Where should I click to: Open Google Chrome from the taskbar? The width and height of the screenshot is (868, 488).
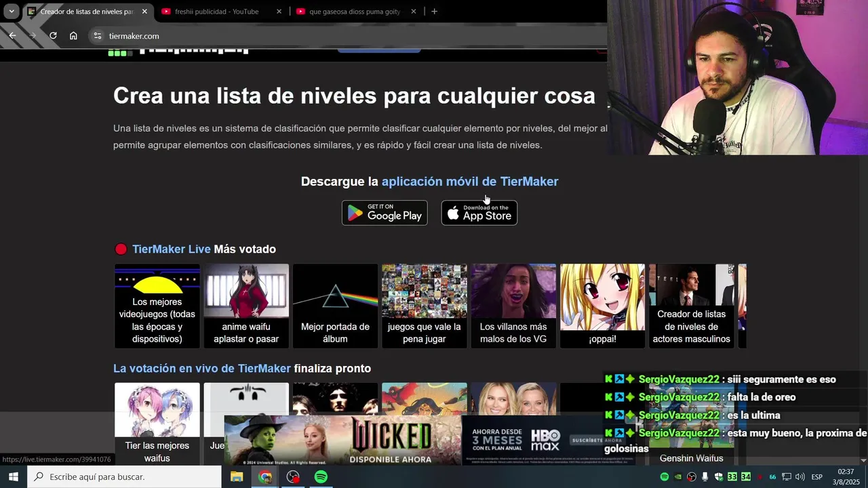click(x=265, y=477)
